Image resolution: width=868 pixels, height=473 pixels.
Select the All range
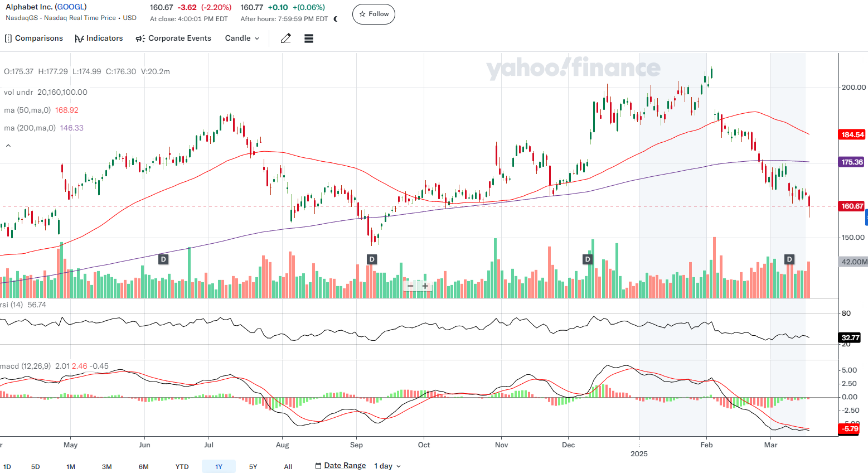(x=288, y=467)
